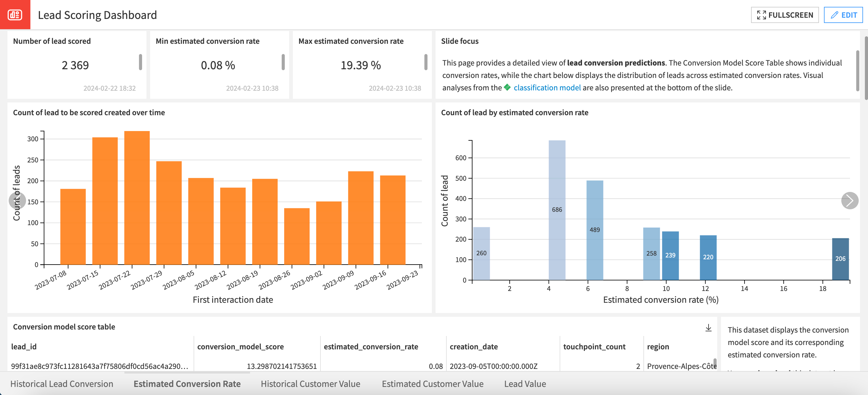Viewport: 868px width, 395px height.
Task: Go to previous slide with left arrow
Action: tap(17, 201)
